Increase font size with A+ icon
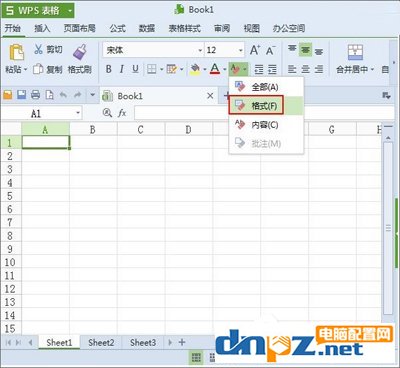This screenshot has width=400, height=368. click(255, 50)
